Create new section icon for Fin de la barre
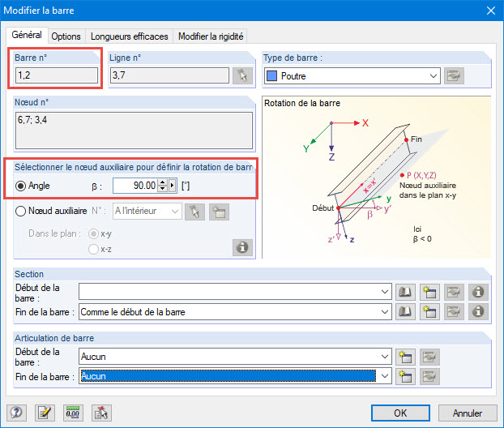504x428 pixels. (429, 311)
